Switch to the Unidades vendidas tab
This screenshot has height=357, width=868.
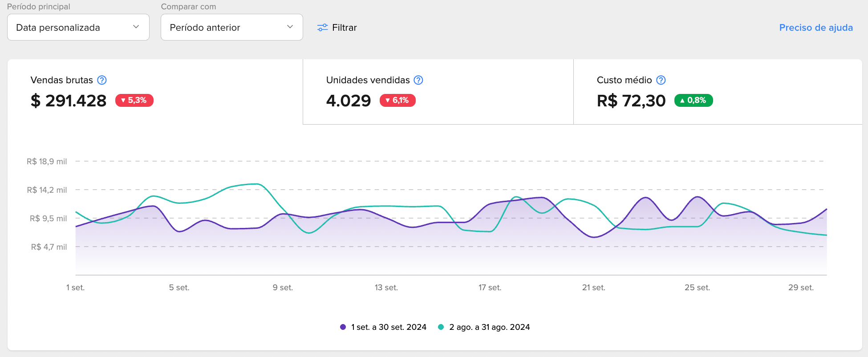[x=438, y=92]
